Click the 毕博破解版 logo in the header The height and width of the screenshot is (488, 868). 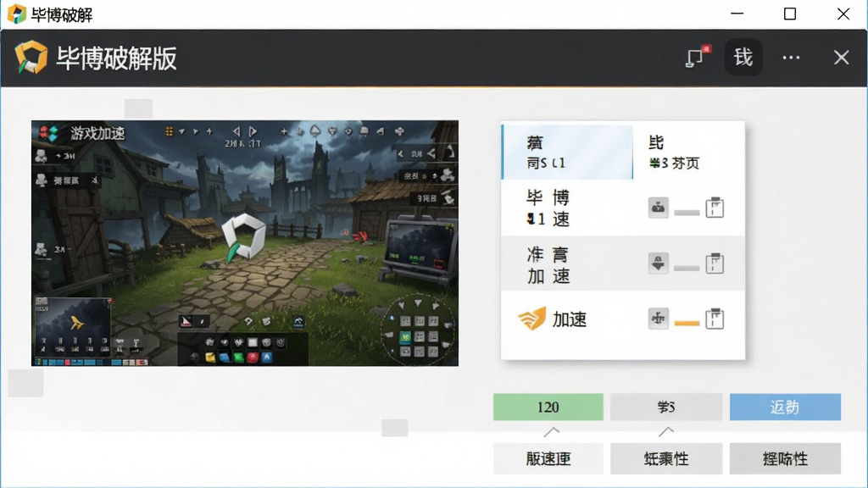pyautogui.click(x=31, y=57)
